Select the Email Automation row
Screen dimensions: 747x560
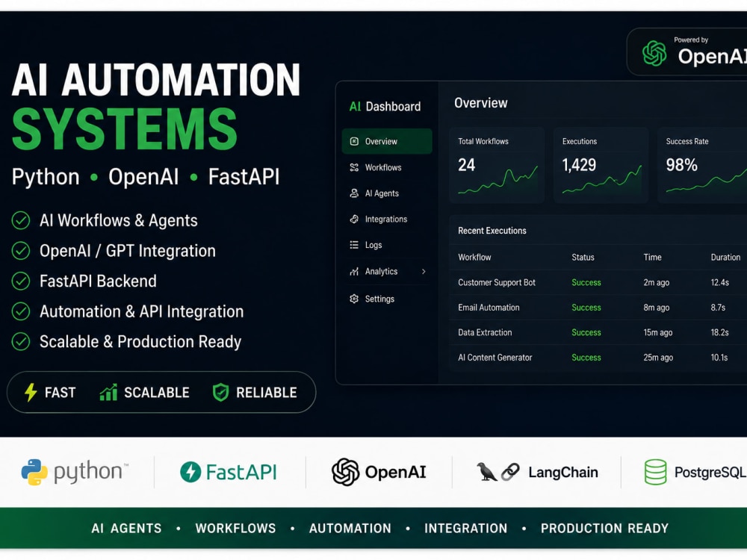[598, 308]
